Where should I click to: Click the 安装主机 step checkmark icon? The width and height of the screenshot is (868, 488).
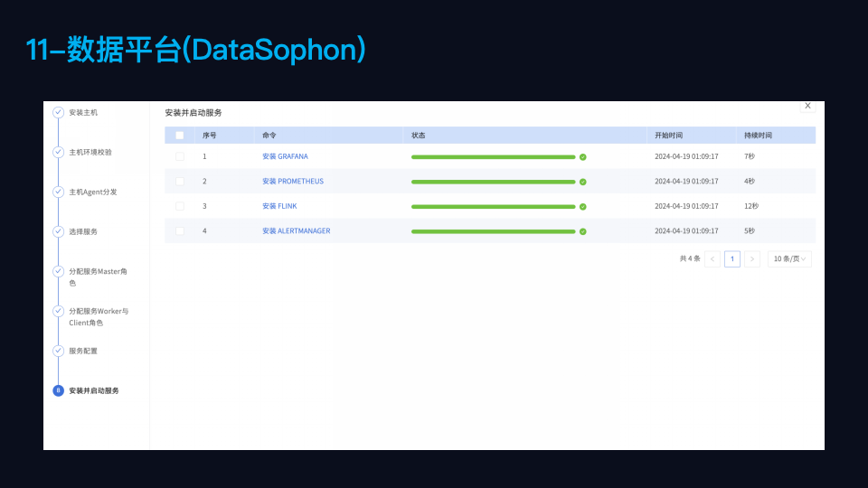58,112
